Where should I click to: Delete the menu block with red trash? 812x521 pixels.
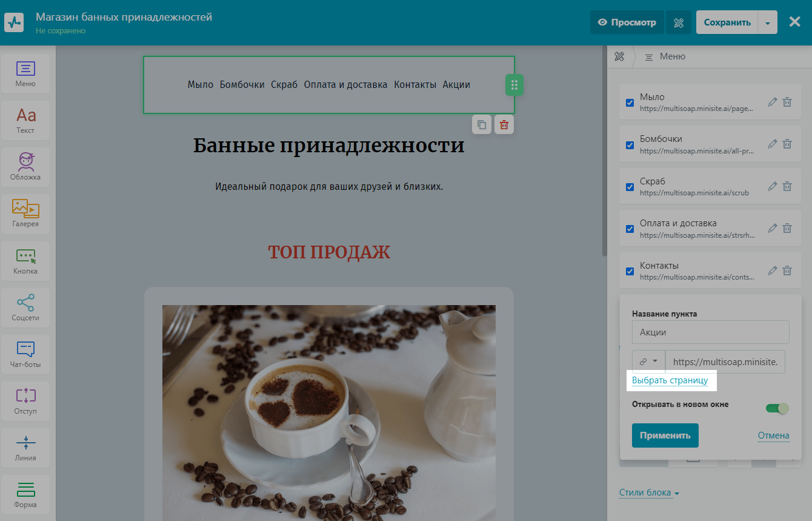click(504, 125)
